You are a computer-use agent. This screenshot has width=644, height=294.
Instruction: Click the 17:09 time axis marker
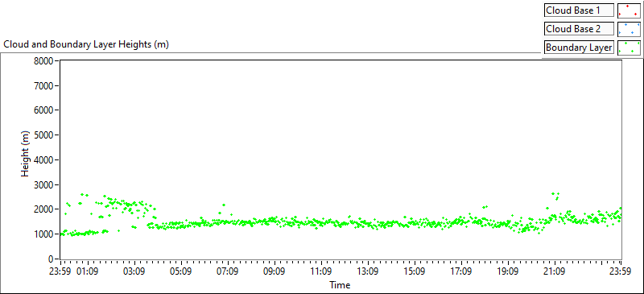[x=460, y=271]
